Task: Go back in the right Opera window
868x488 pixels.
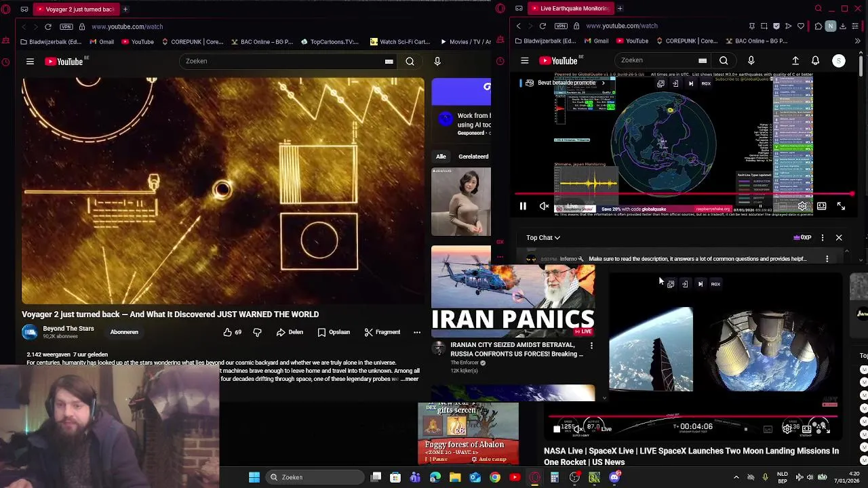Action: pyautogui.click(x=519, y=26)
